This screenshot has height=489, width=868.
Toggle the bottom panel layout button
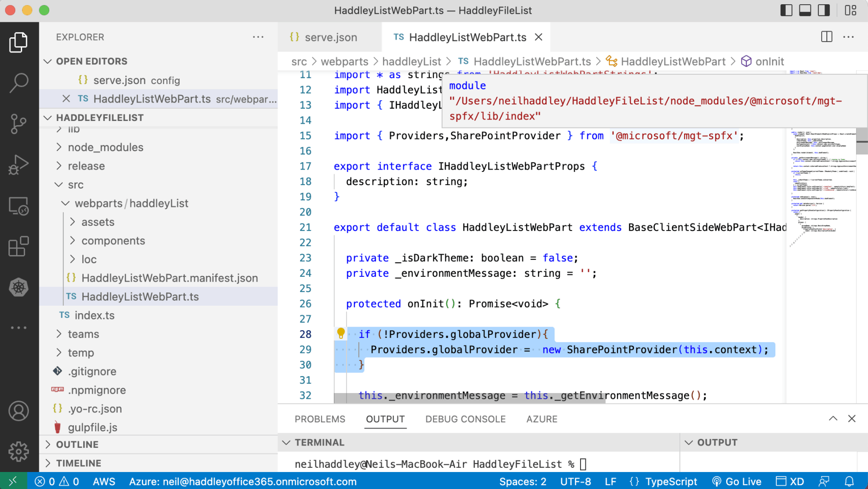pos(805,10)
